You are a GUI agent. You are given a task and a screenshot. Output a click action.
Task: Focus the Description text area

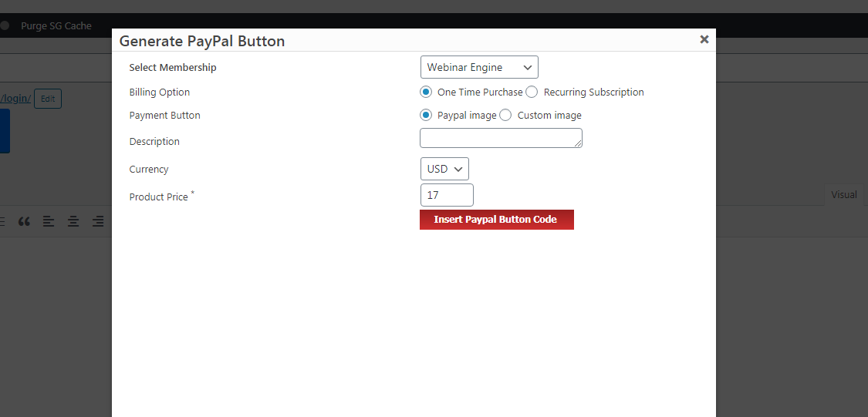[501, 138]
